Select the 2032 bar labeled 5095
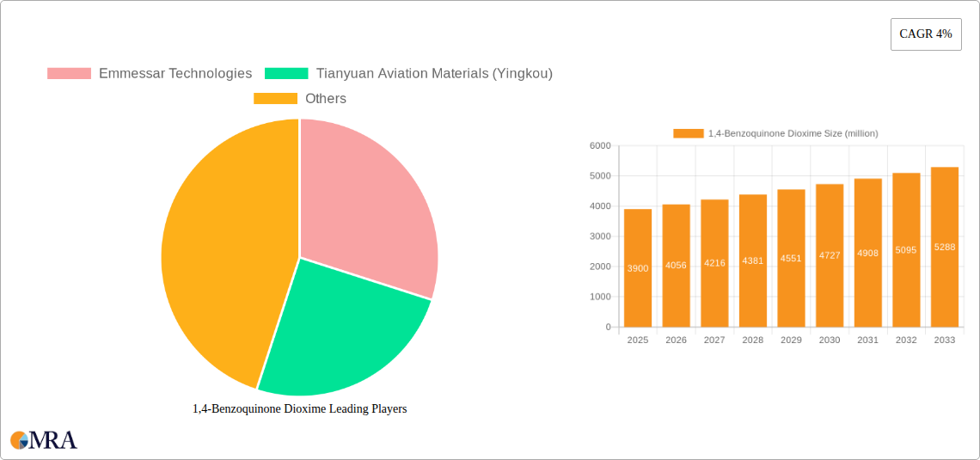 click(906, 250)
